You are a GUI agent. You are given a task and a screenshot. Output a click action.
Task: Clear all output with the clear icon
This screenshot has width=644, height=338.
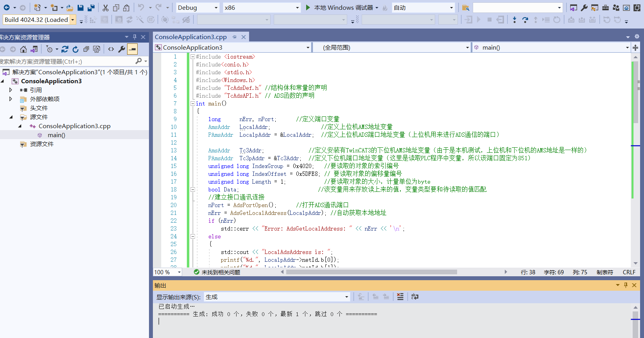coord(400,297)
